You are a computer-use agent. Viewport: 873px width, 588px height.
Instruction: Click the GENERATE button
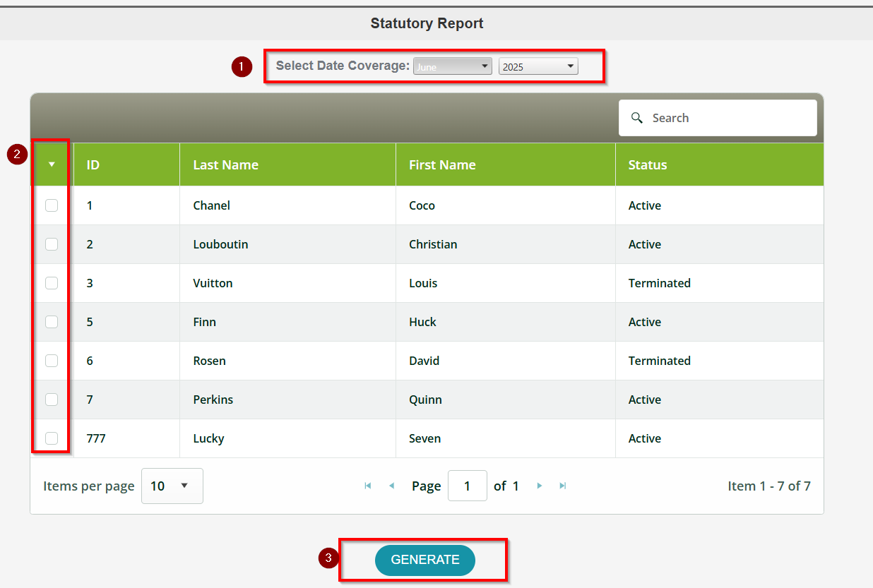coord(424,560)
